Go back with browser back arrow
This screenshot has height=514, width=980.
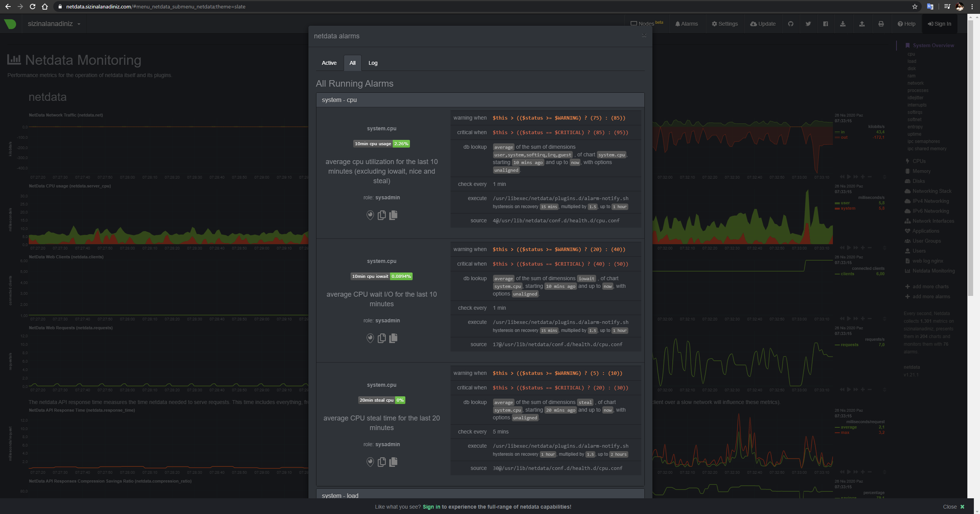[x=8, y=7]
